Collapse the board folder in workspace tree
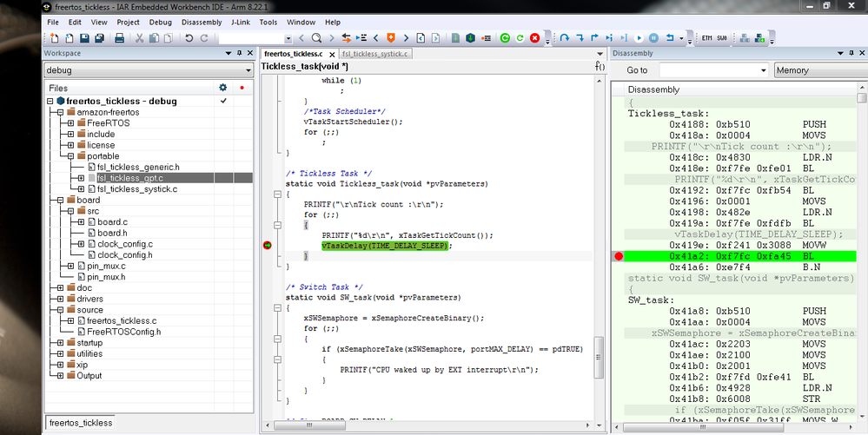The image size is (868, 435). point(60,200)
